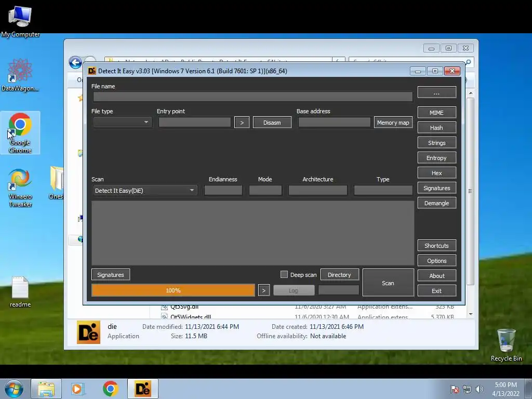Click the Directory scan button
Image resolution: width=532 pixels, height=399 pixels.
340,274
